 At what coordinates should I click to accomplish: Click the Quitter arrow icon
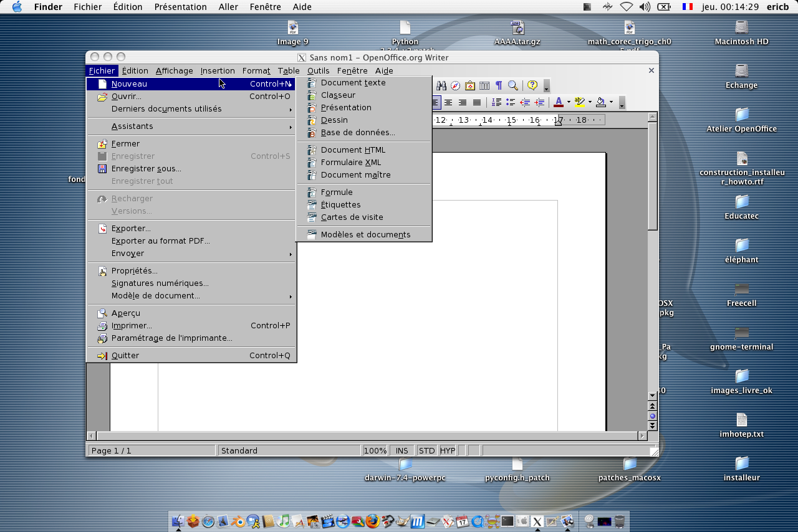click(x=102, y=356)
